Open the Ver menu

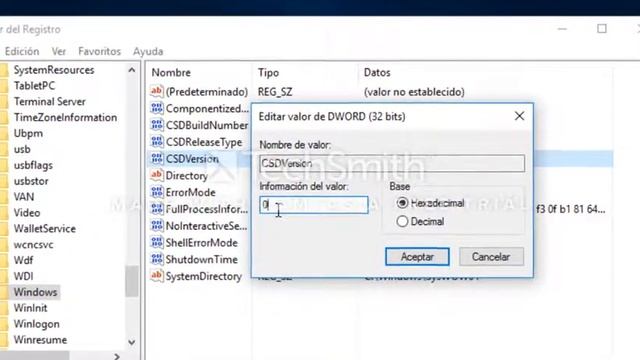click(59, 51)
